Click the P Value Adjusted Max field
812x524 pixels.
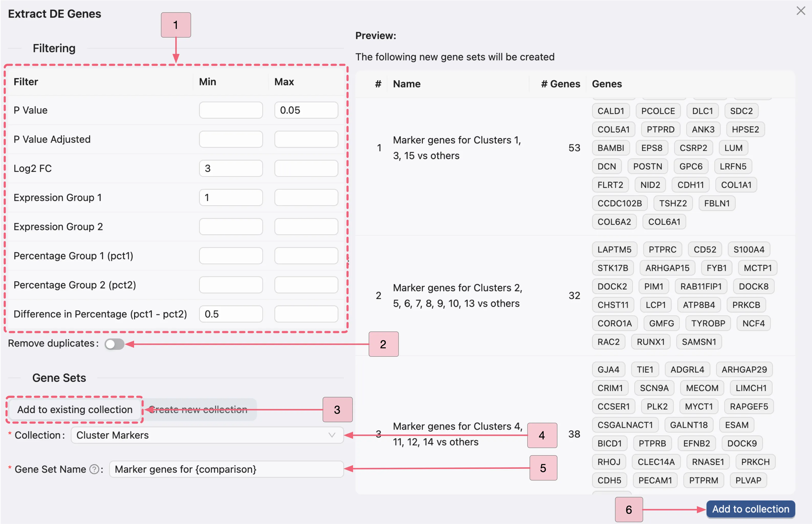coord(306,139)
